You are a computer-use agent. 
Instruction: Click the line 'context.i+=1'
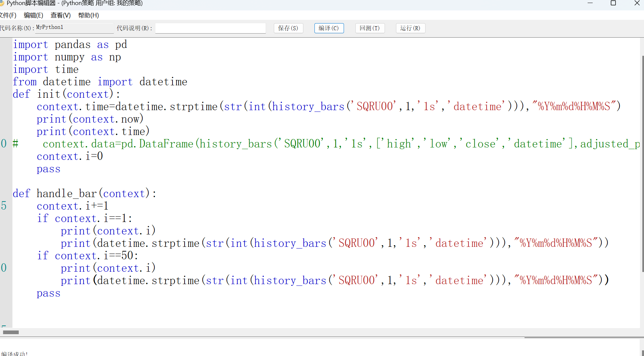coord(72,206)
